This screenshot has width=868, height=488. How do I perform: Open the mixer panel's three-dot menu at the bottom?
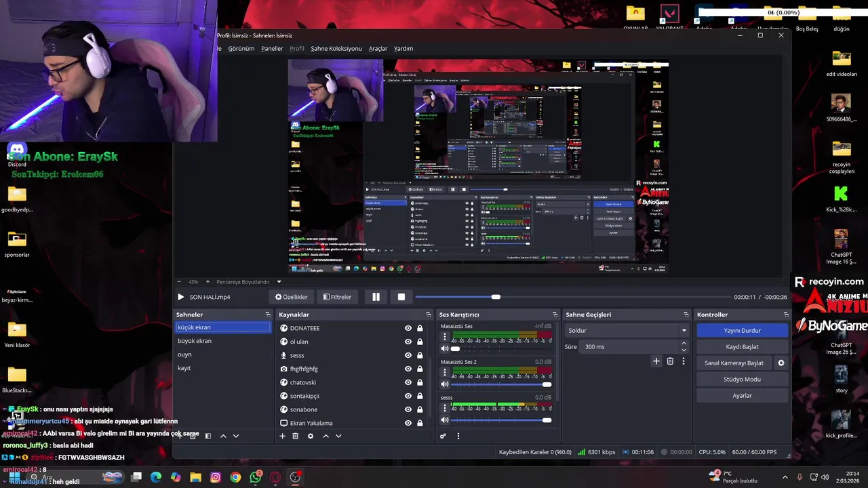click(458, 436)
